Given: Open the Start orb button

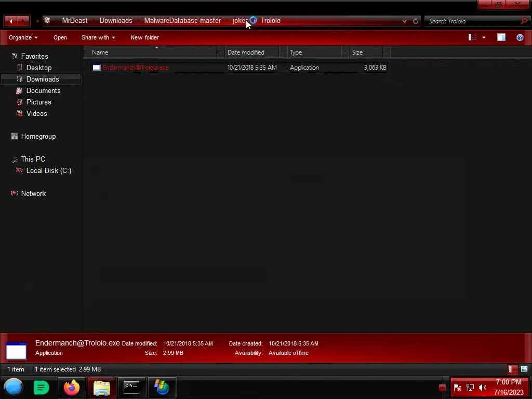Looking at the screenshot, I should pyautogui.click(x=14, y=387).
